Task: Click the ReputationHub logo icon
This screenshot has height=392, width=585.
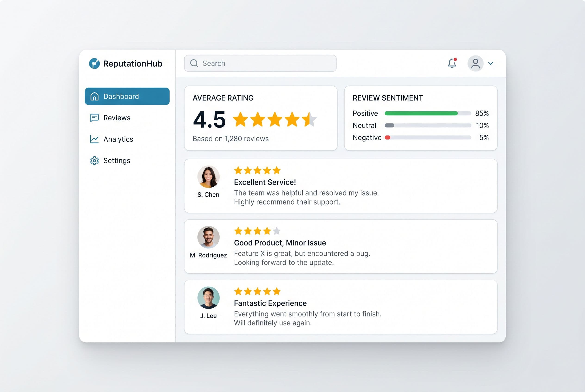Action: (94, 64)
